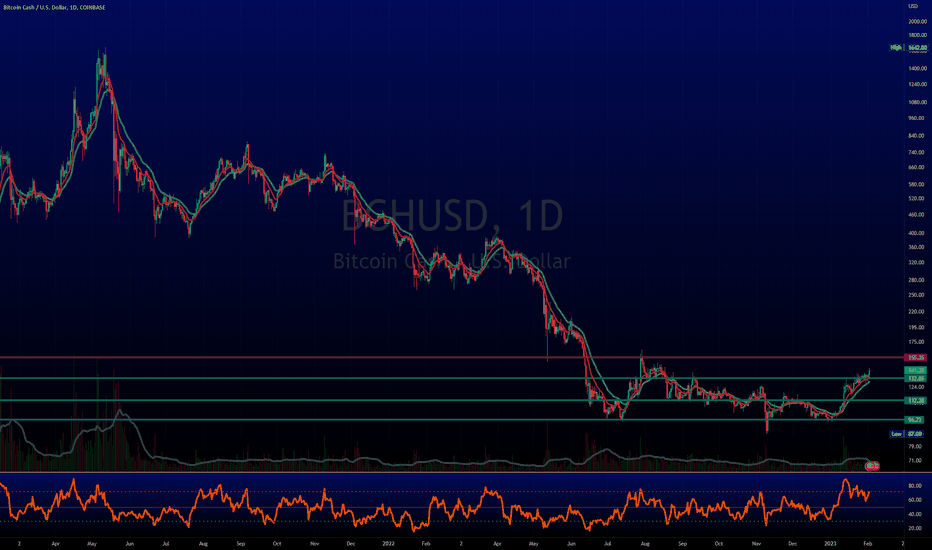Click the 71.00 price axis label
932x550 pixels.
pos(915,461)
